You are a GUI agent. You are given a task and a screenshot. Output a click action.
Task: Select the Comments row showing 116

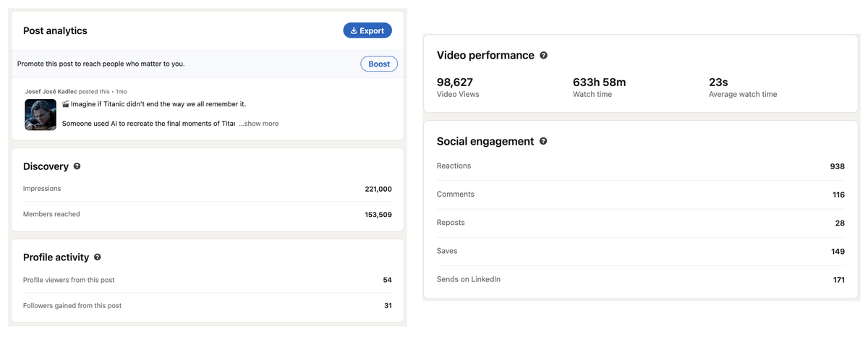(640, 195)
